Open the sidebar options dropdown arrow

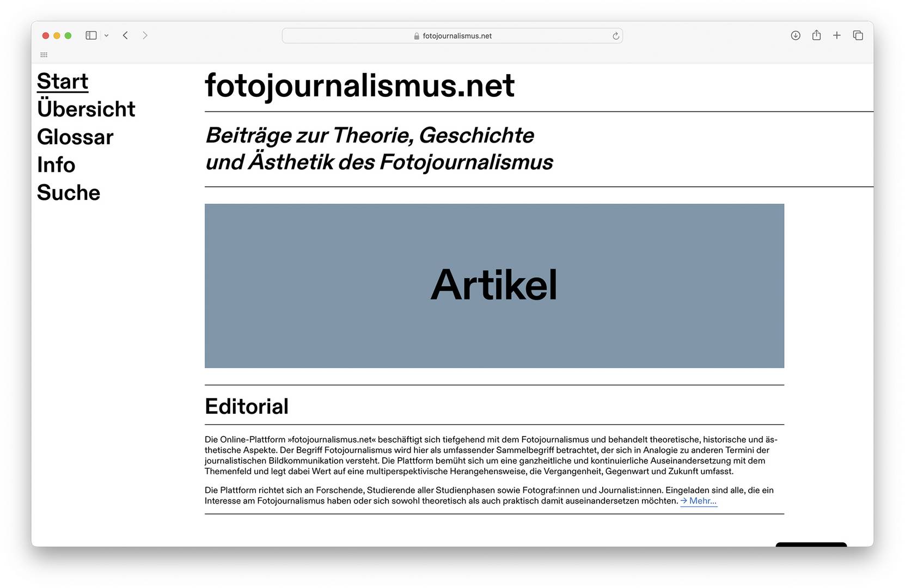(106, 35)
